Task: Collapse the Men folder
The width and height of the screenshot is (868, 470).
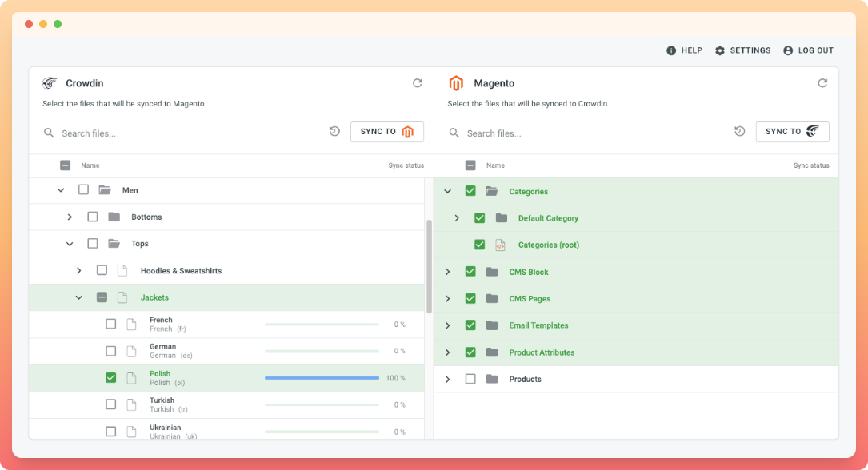Action: [61, 190]
